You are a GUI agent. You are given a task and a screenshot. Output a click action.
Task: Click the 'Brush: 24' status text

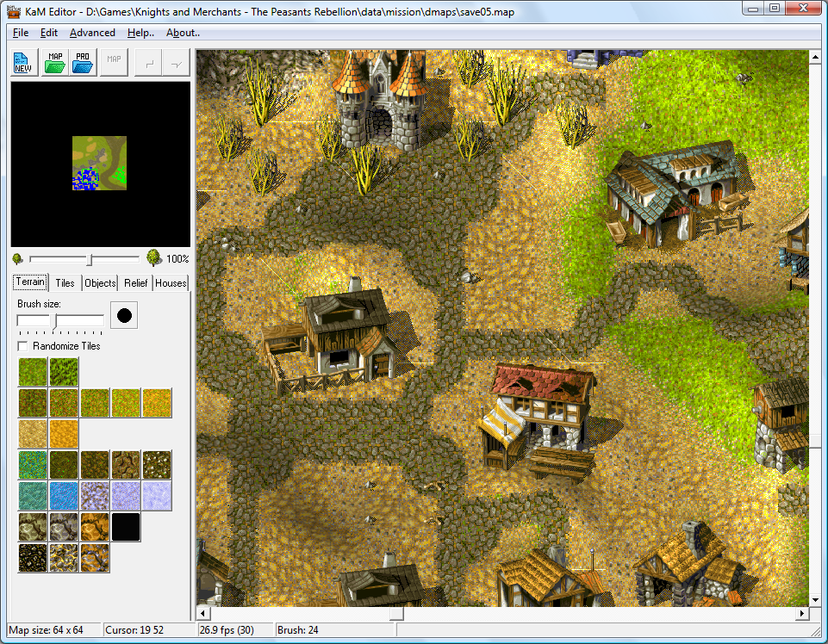pos(298,629)
